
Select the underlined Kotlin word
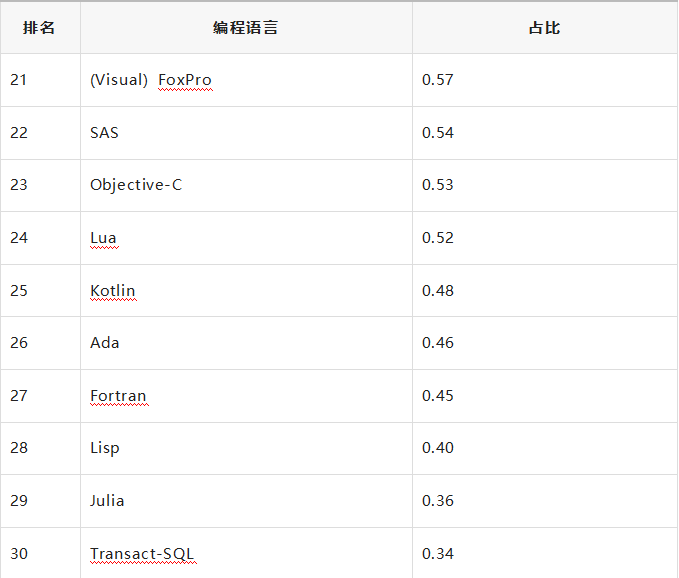point(113,291)
